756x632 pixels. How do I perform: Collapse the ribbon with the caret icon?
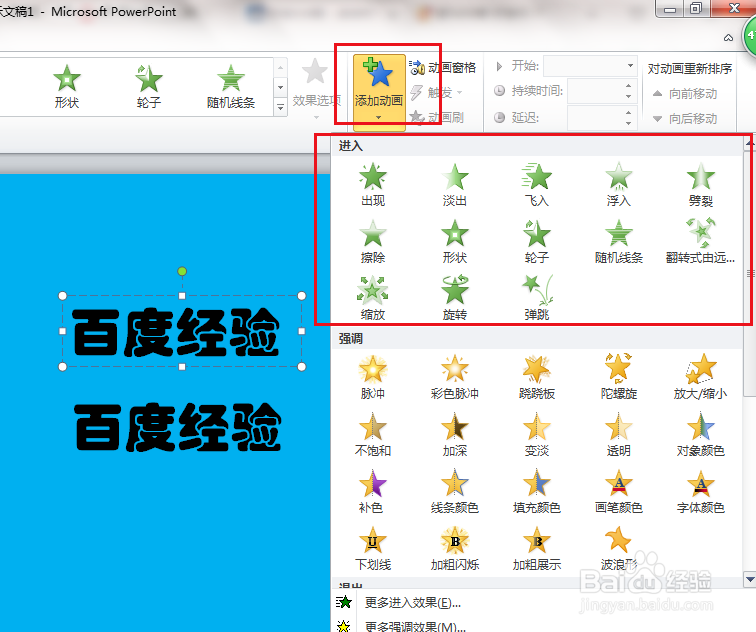coord(729,38)
